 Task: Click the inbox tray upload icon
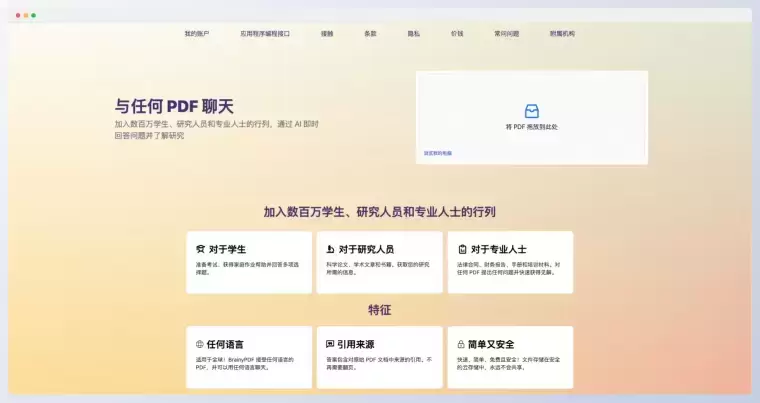tap(531, 111)
